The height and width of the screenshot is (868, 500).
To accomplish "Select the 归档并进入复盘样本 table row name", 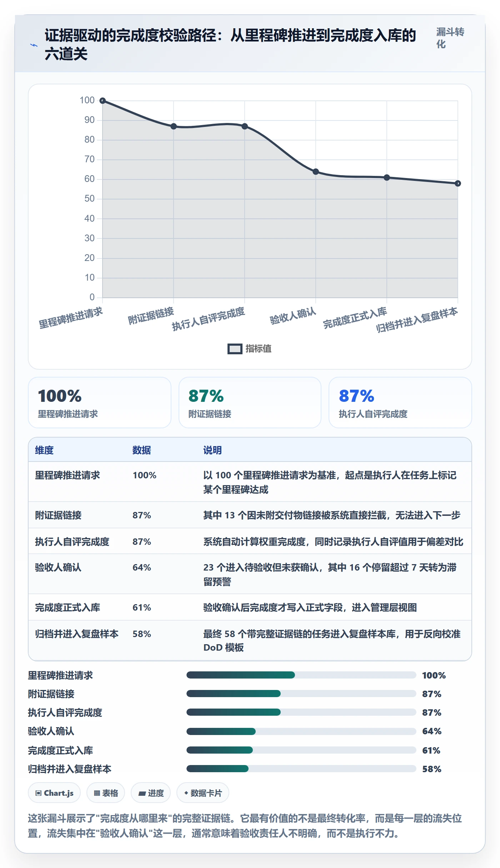I will [77, 634].
